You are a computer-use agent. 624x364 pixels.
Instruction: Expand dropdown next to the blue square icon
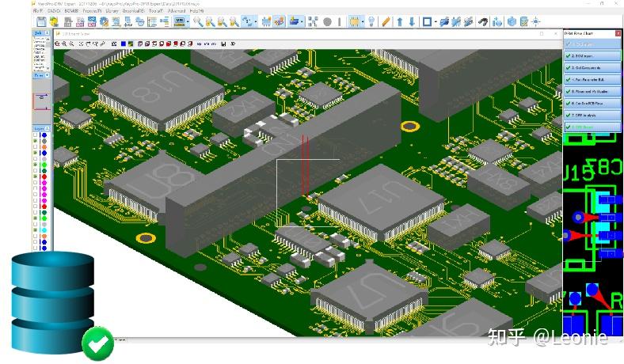coord(436,22)
